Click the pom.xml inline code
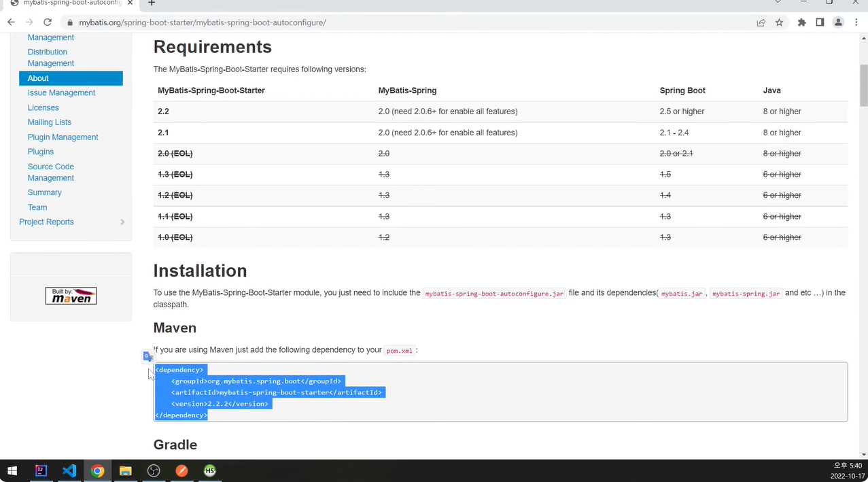Image resolution: width=868 pixels, height=482 pixels. pos(399,351)
